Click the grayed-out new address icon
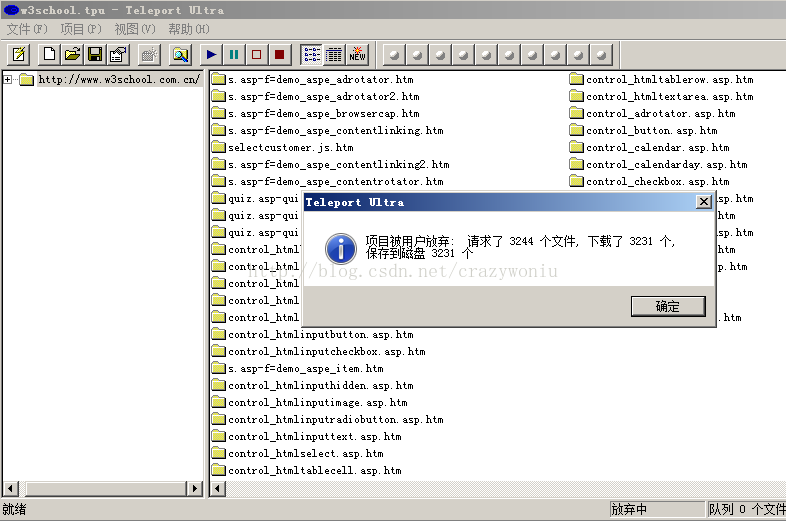 click(x=149, y=54)
